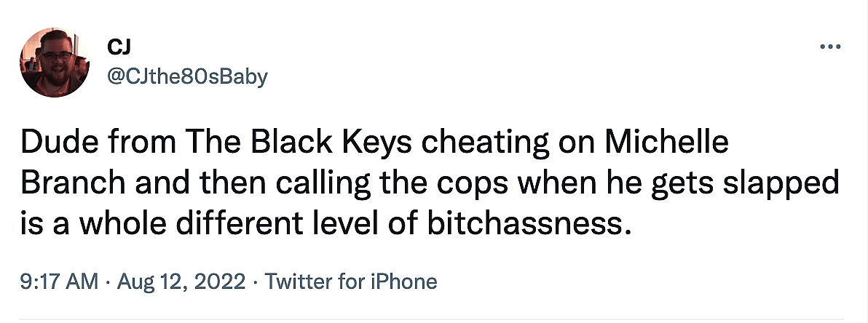868x323 pixels.
Task: Click the word "Branch" in the tweet
Action: pos(66,183)
